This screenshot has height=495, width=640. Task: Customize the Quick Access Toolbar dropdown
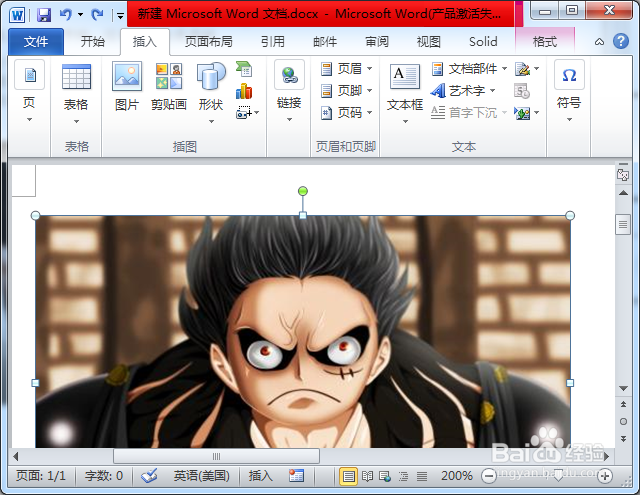120,16
